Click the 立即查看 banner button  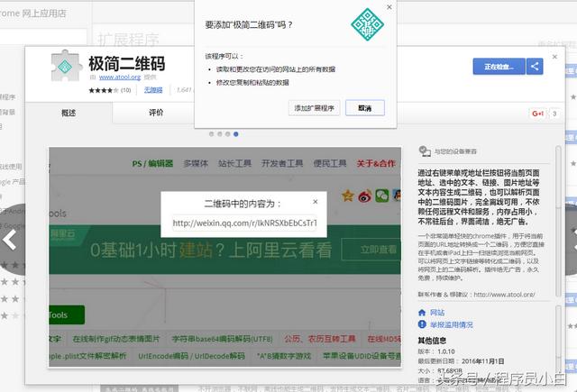click(371, 250)
